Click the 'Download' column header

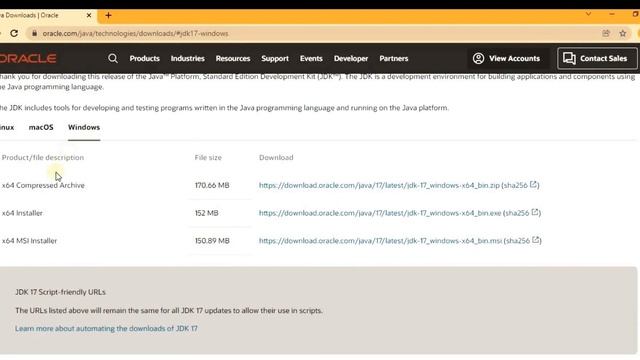(x=276, y=158)
